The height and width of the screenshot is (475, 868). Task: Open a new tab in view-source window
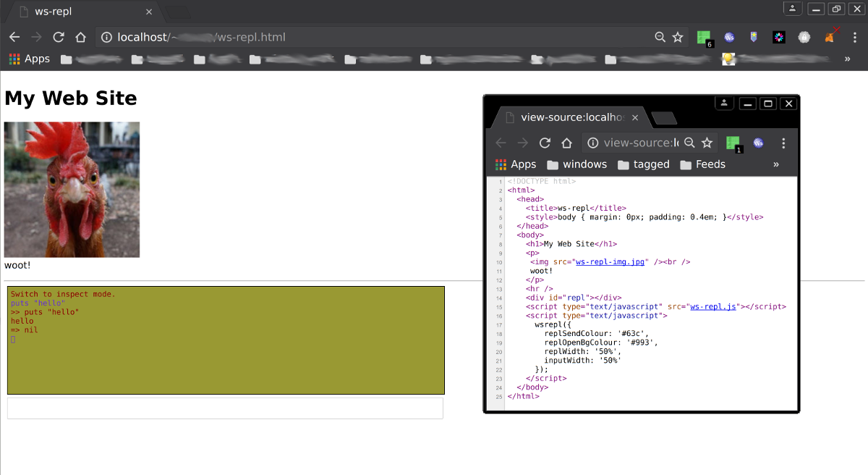pyautogui.click(x=663, y=118)
